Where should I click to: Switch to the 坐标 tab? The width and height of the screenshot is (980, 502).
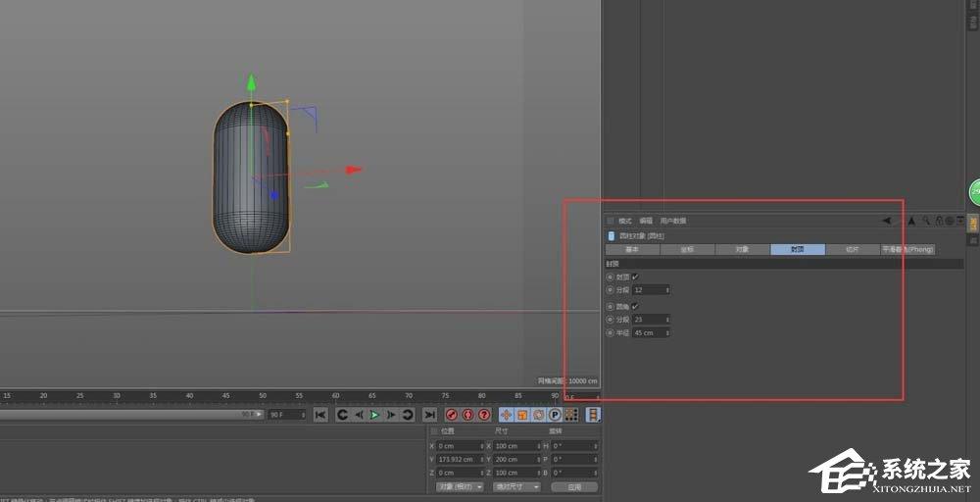(x=688, y=249)
